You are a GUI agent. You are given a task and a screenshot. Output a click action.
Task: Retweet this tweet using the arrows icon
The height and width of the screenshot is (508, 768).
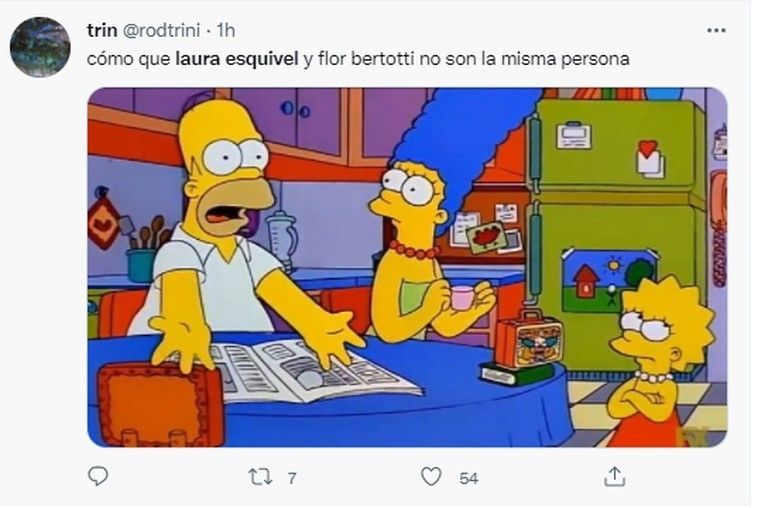[260, 477]
